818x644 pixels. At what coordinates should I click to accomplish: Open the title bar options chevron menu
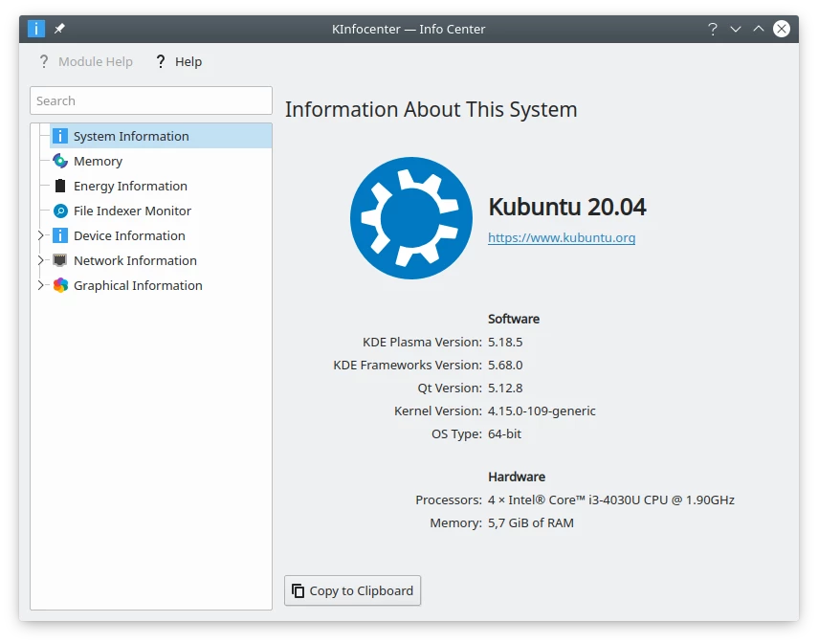[x=735, y=29]
